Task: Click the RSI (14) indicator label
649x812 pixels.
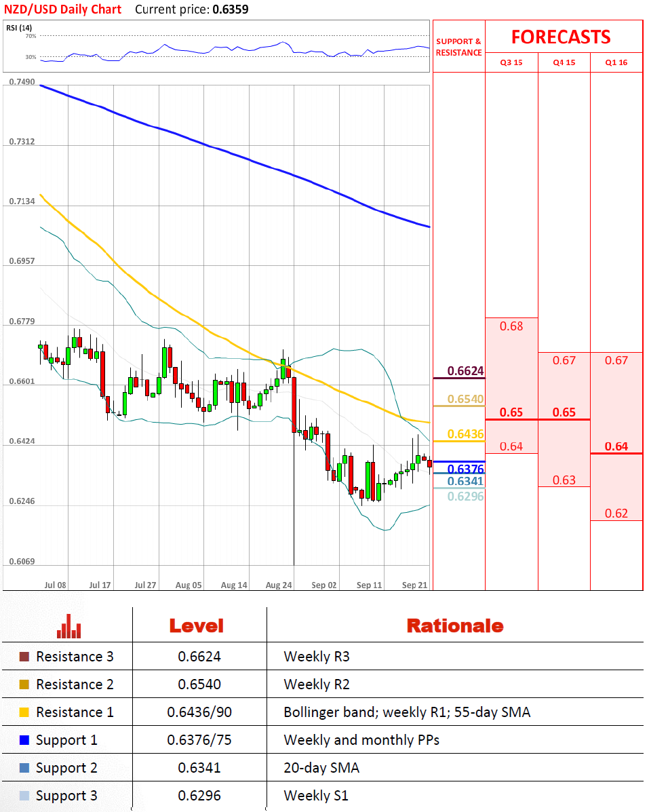Action: [19, 28]
